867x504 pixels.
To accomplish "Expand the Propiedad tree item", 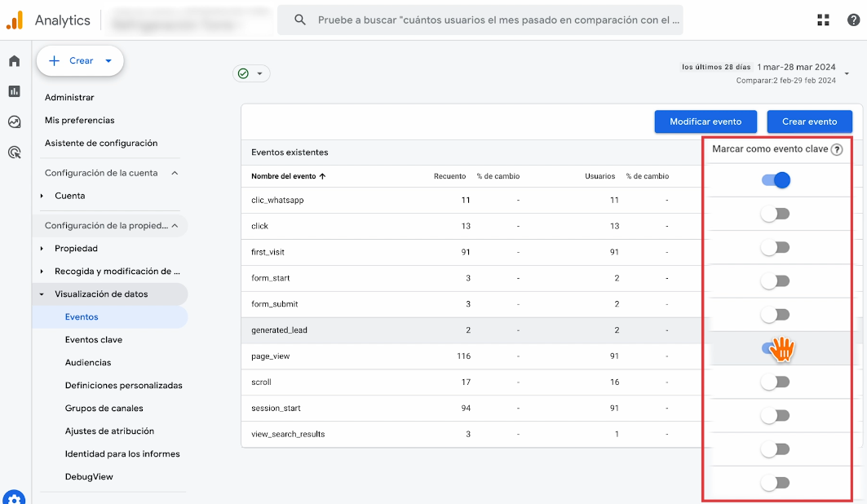I will click(x=42, y=249).
